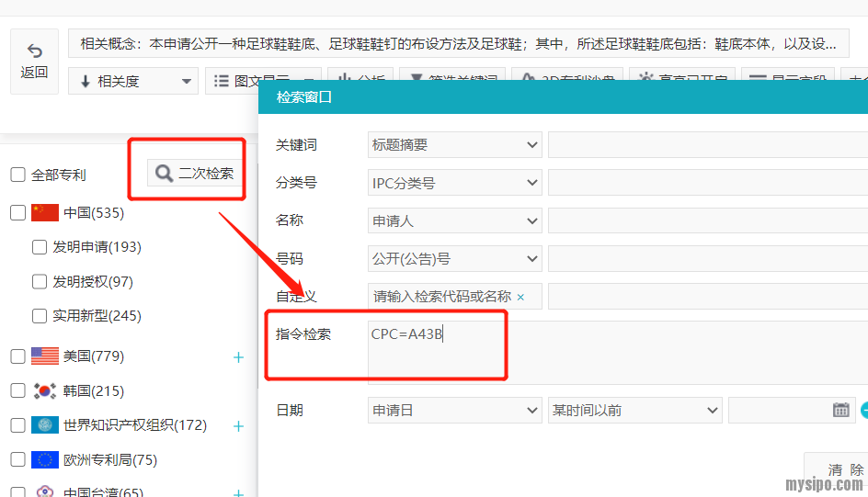The height and width of the screenshot is (497, 868).
Task: Open the 某时间以前 date range dropdown
Action: click(634, 410)
